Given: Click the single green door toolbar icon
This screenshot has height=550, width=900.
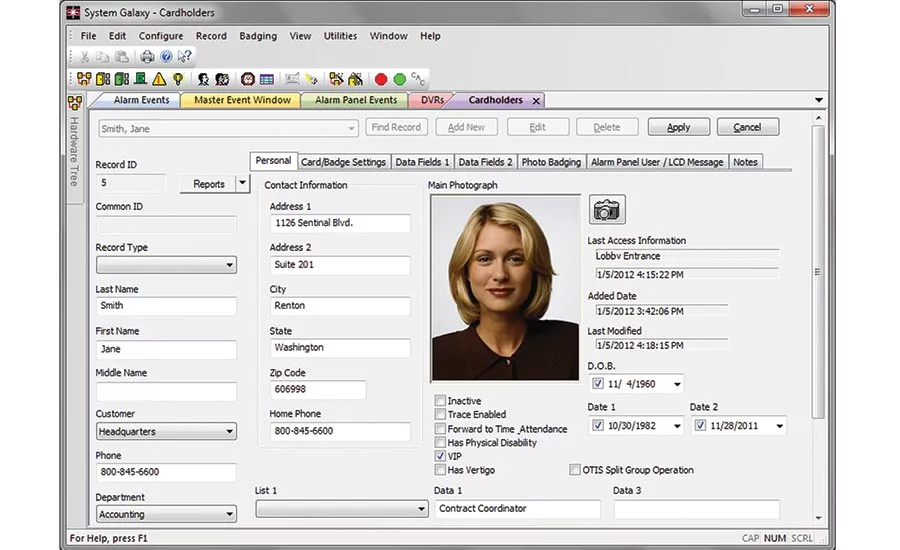Looking at the screenshot, I should coord(141,79).
